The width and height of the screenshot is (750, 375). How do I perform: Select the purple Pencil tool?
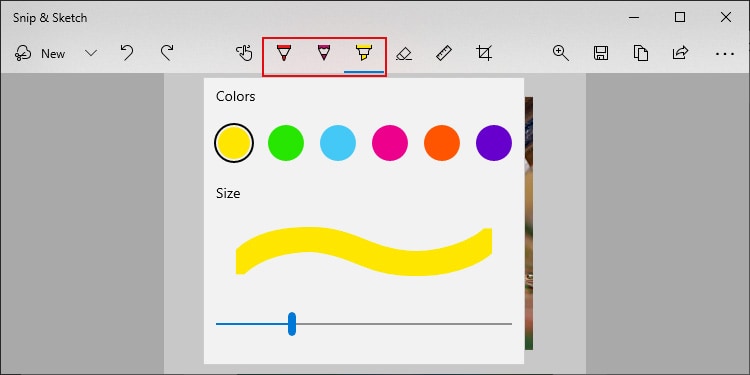point(324,52)
